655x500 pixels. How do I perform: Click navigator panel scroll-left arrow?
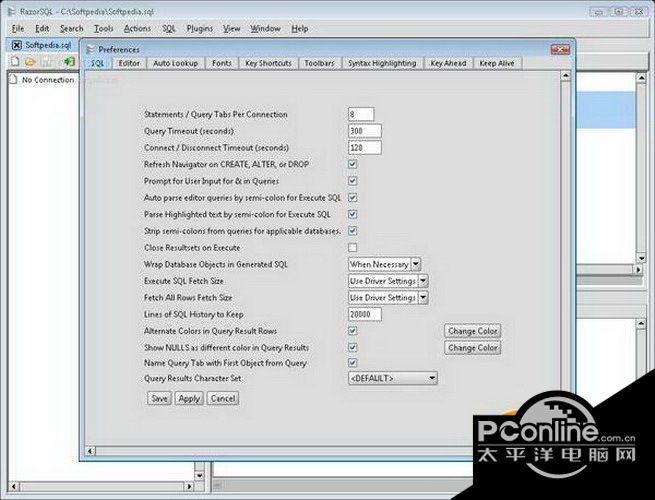tap(14, 487)
